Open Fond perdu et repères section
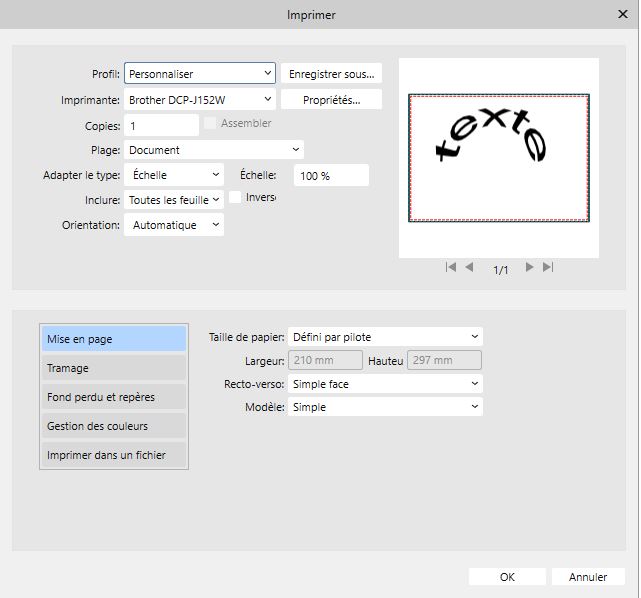Viewport: 641px width, 598px height. coord(114,397)
